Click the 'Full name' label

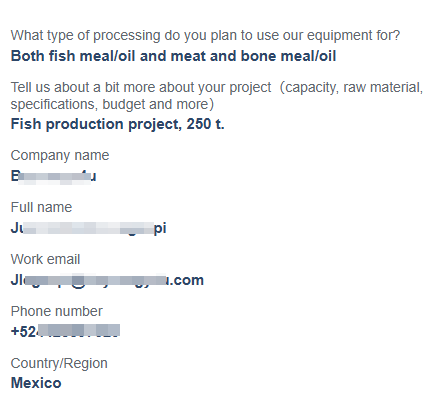[x=41, y=207]
